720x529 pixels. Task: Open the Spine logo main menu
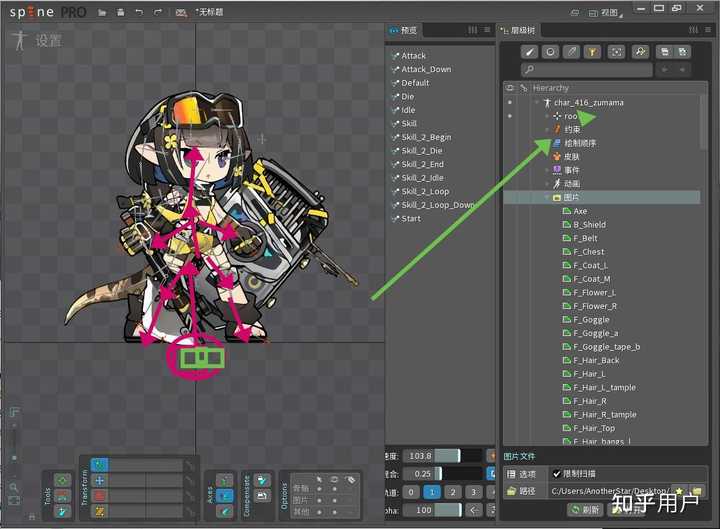click(48, 12)
